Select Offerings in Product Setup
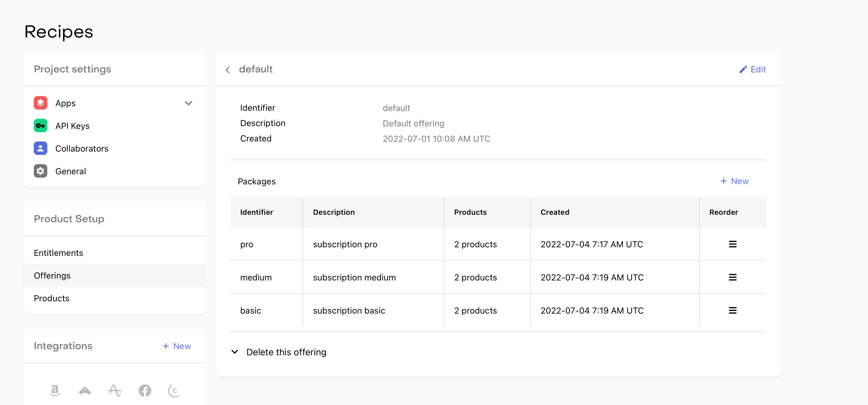This screenshot has width=868, height=405. pyautogui.click(x=115, y=276)
